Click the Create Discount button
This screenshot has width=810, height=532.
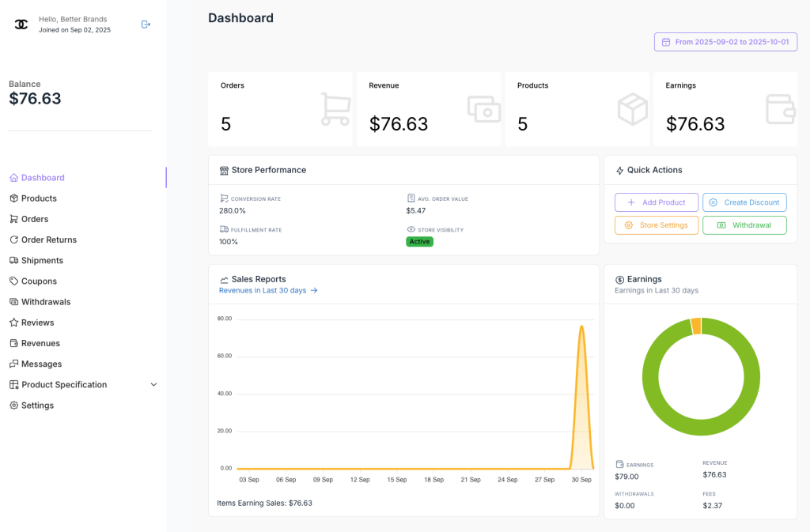(x=744, y=202)
